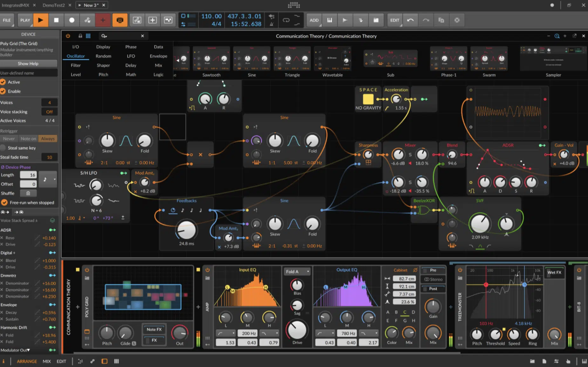Select the Oscillator module category
The width and height of the screenshot is (588, 367).
coord(76,56)
